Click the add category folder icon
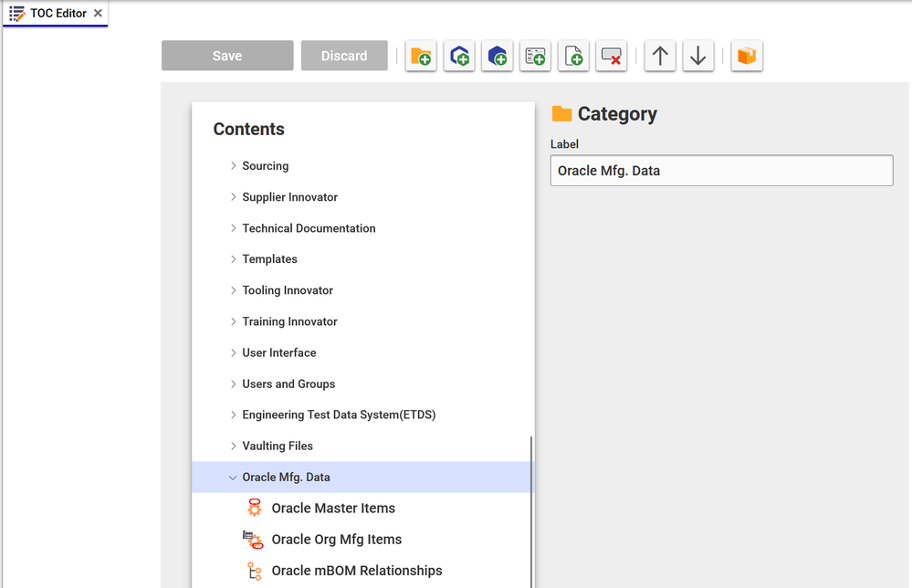Image resolution: width=912 pixels, height=588 pixels. (x=421, y=56)
